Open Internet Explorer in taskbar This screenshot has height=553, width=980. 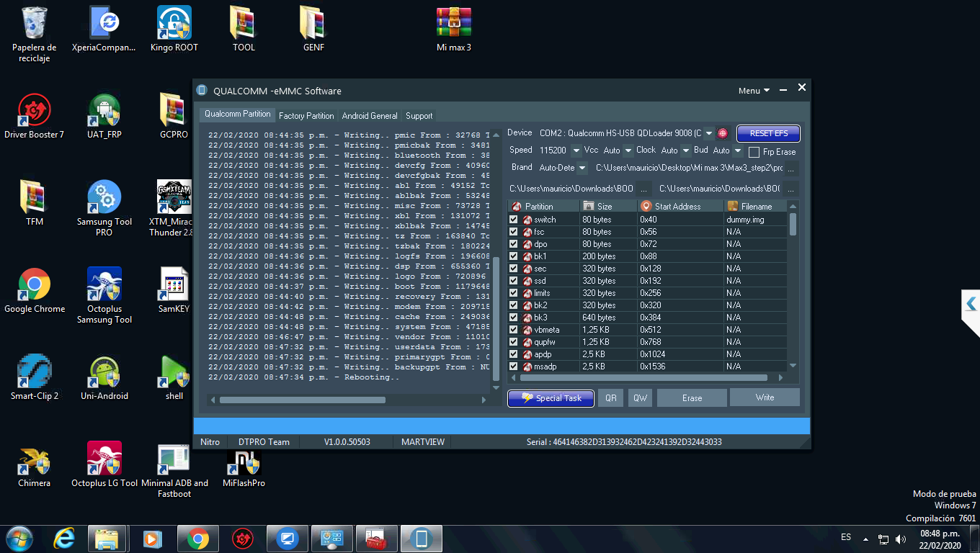coord(64,539)
